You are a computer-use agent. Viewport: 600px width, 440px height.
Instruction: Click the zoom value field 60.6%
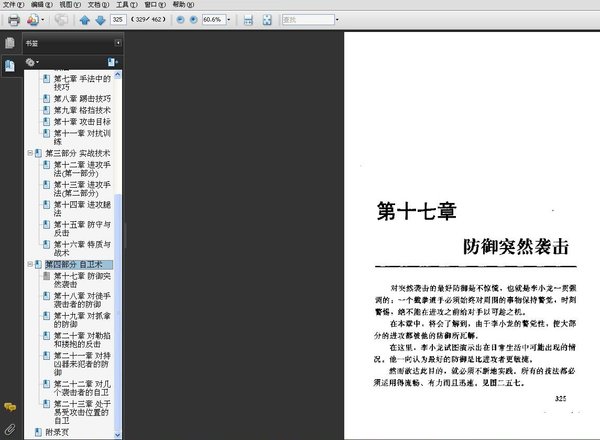[214, 20]
